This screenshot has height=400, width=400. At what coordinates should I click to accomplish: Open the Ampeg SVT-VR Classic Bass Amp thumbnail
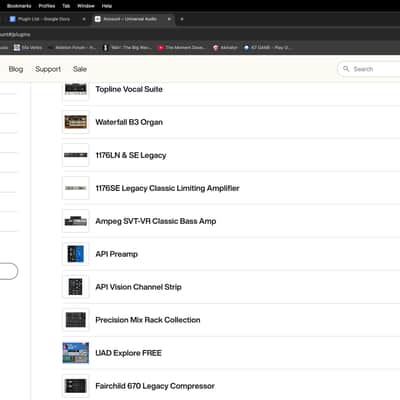point(76,221)
